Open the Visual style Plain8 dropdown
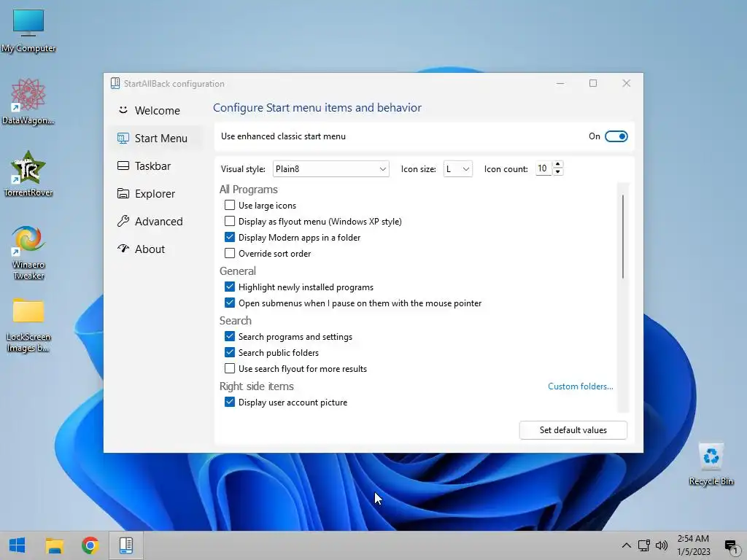 (330, 168)
